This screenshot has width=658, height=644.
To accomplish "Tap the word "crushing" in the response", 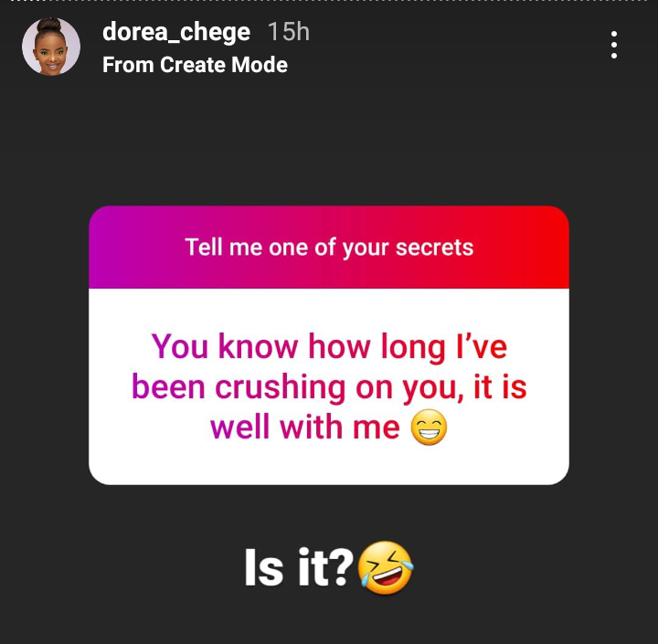I will (281, 387).
